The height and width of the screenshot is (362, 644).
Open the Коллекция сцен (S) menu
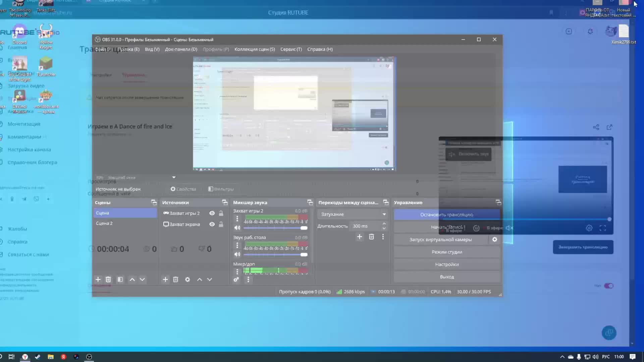(x=255, y=49)
